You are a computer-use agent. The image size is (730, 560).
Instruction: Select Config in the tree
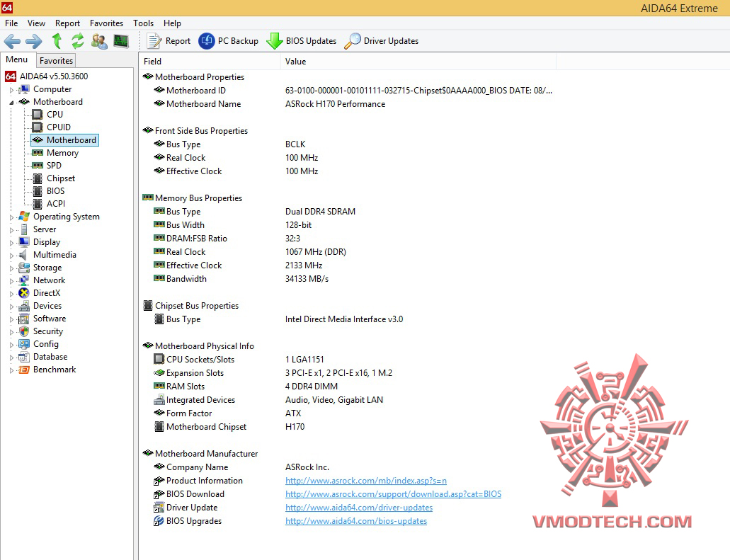point(45,344)
